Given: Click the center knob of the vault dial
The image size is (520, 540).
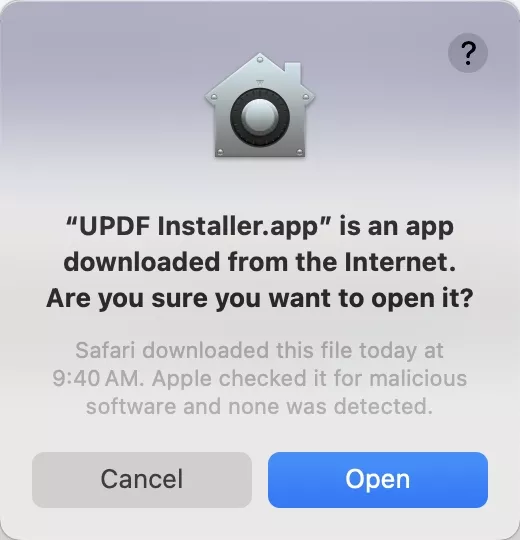Looking at the screenshot, I should [260, 118].
